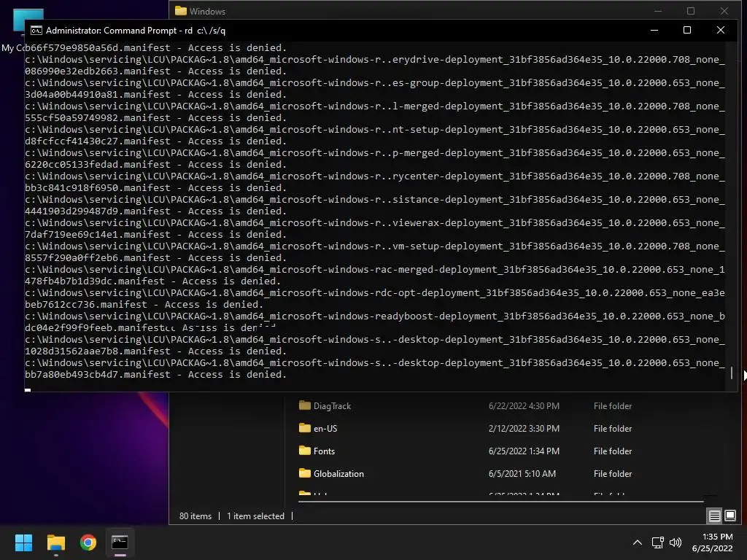Click the last 'Access is denied' line
The width and height of the screenshot is (747, 560).
(156, 375)
